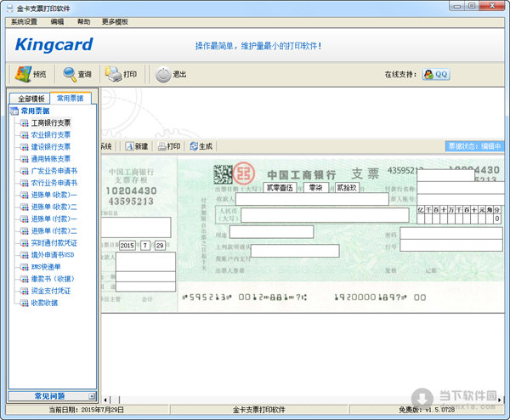Click the stub 收款人 input box
The height and width of the screenshot is (420, 510).
tap(145, 262)
